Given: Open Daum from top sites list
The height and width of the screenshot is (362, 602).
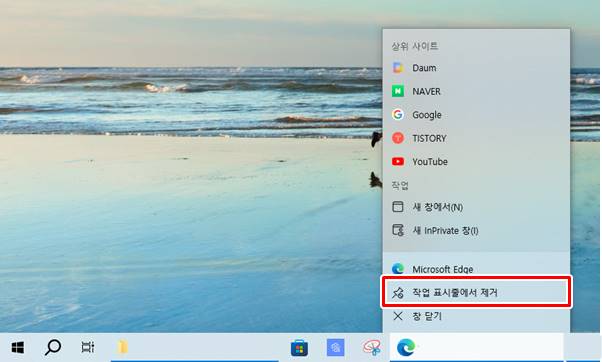Looking at the screenshot, I should click(x=476, y=68).
